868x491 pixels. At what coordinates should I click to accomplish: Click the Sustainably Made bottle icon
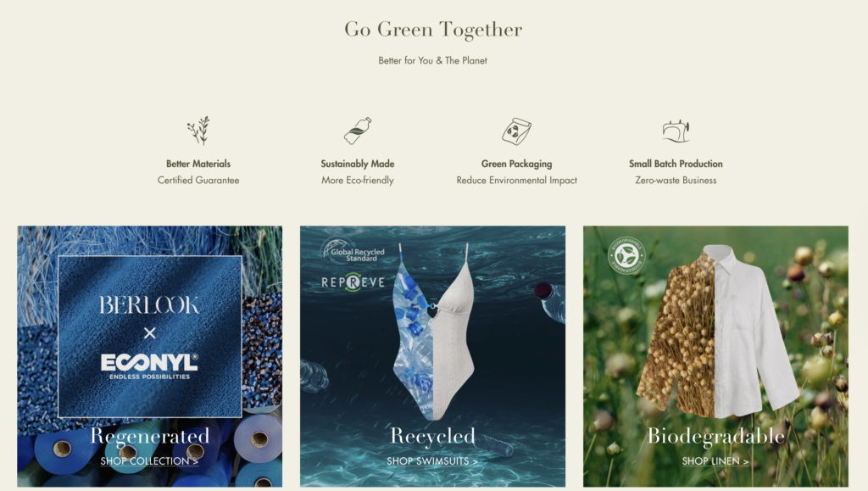tap(358, 131)
